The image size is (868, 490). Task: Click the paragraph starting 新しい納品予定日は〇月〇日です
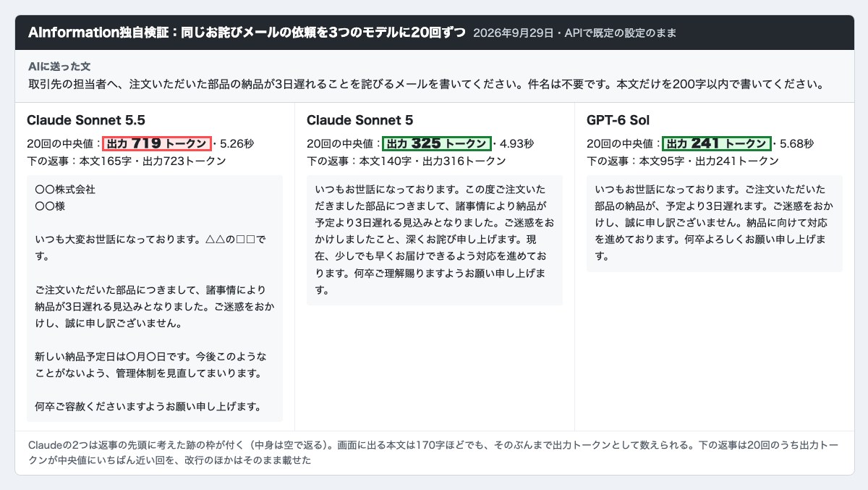(x=150, y=365)
